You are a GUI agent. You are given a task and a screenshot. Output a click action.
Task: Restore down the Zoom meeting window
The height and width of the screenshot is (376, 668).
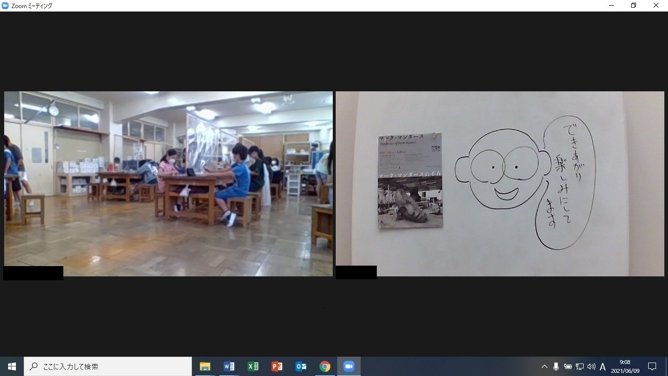633,6
